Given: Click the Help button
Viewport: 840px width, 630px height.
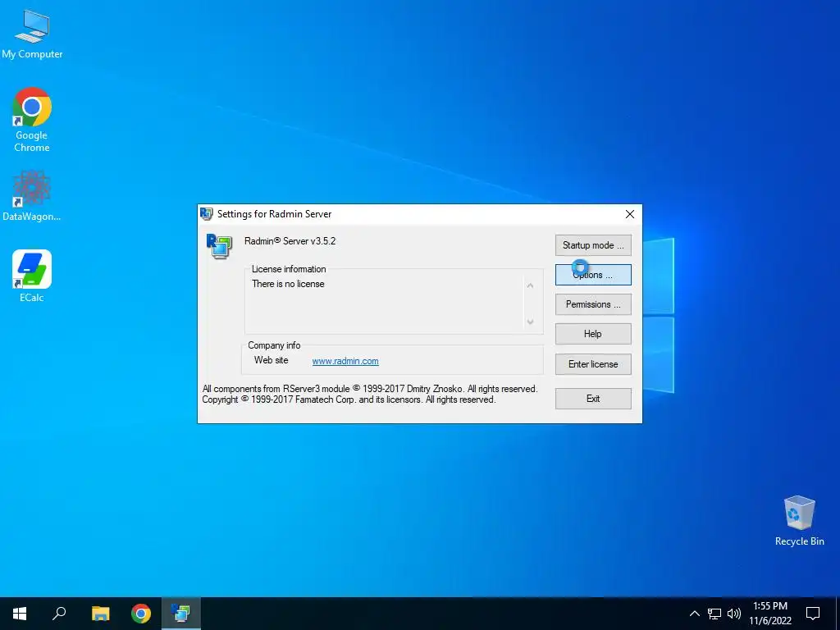Looking at the screenshot, I should pyautogui.click(x=593, y=334).
